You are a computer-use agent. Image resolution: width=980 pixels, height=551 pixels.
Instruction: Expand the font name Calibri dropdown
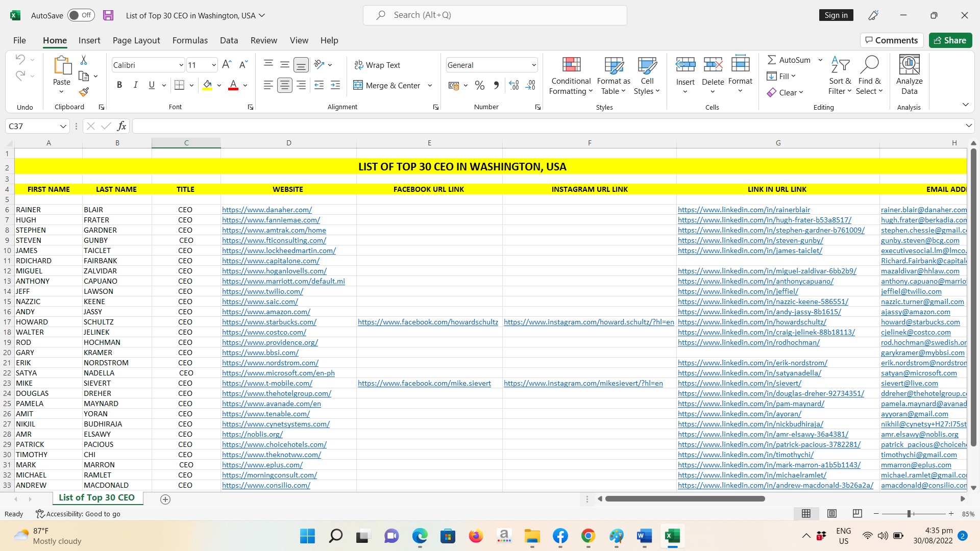pyautogui.click(x=181, y=65)
